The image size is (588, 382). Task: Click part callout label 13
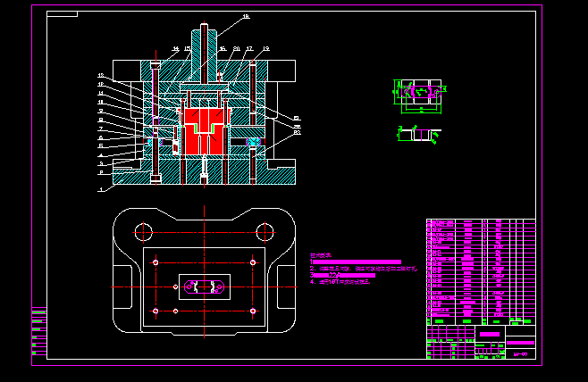coord(101,76)
